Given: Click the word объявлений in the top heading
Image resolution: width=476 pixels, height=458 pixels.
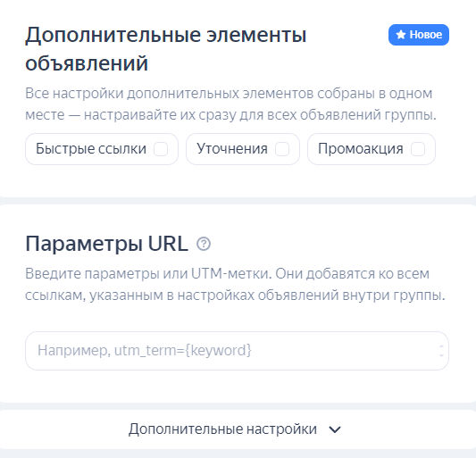Looking at the screenshot, I should coord(87,63).
